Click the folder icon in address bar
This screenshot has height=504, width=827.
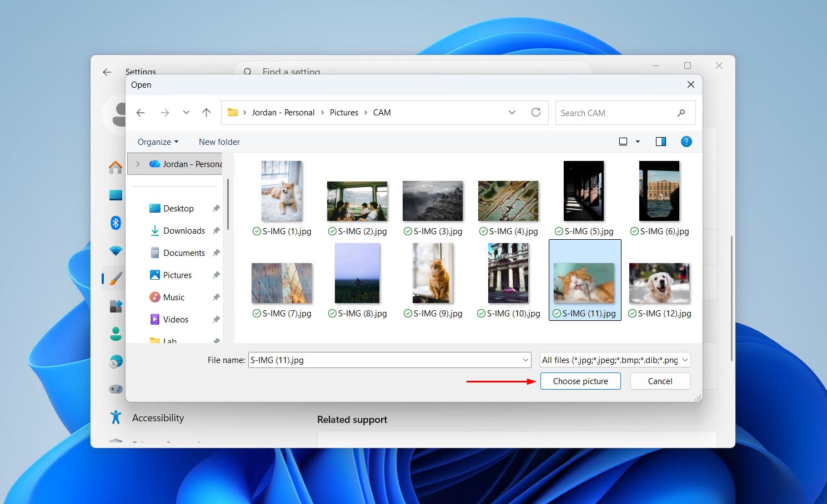[233, 112]
